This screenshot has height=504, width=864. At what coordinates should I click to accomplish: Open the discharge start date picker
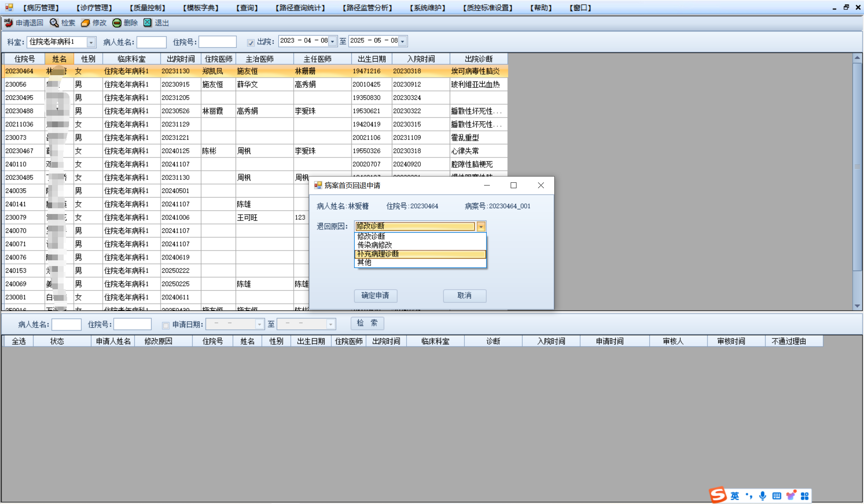coord(332,41)
